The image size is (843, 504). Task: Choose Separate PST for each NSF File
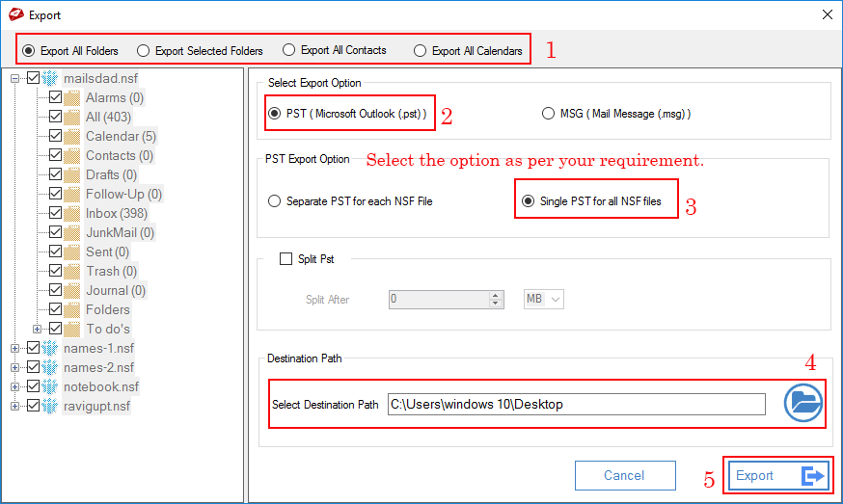coord(274,201)
